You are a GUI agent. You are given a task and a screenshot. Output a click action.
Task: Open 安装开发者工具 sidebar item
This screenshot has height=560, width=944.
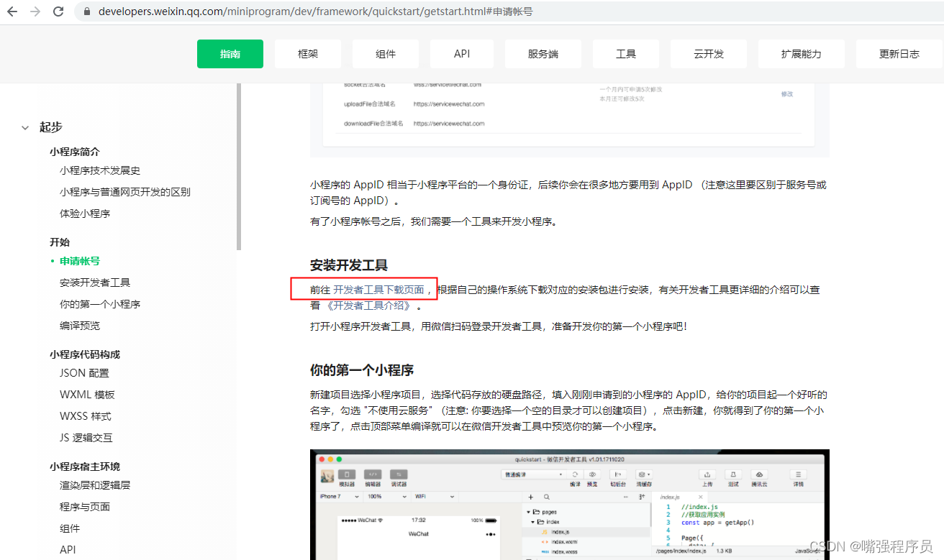[95, 283]
